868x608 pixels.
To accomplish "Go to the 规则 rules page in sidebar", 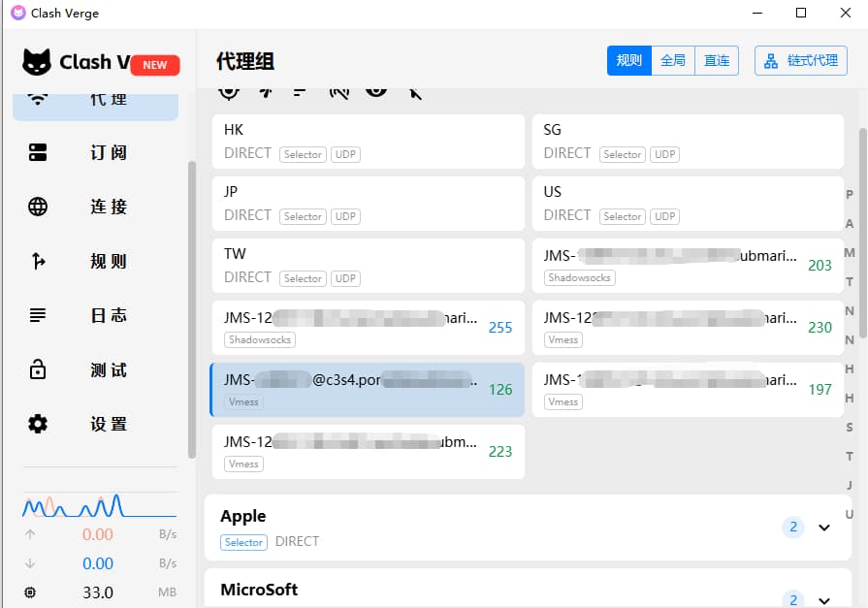I will pos(95,261).
